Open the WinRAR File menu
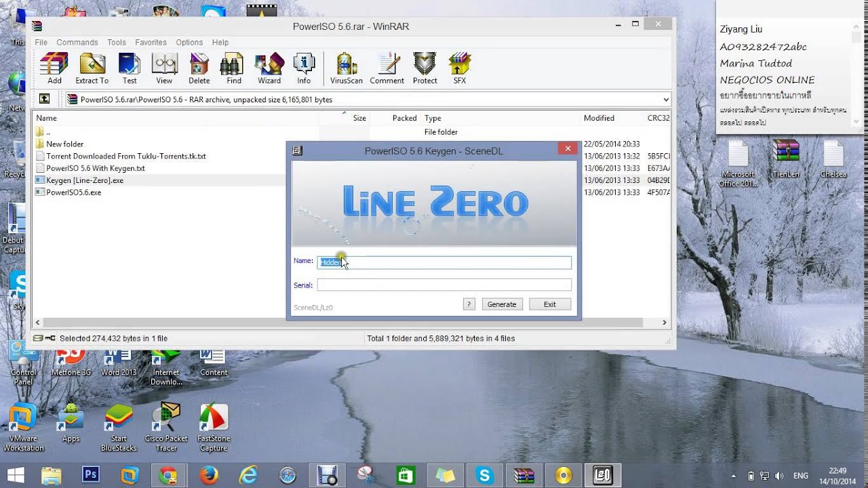 pyautogui.click(x=41, y=42)
